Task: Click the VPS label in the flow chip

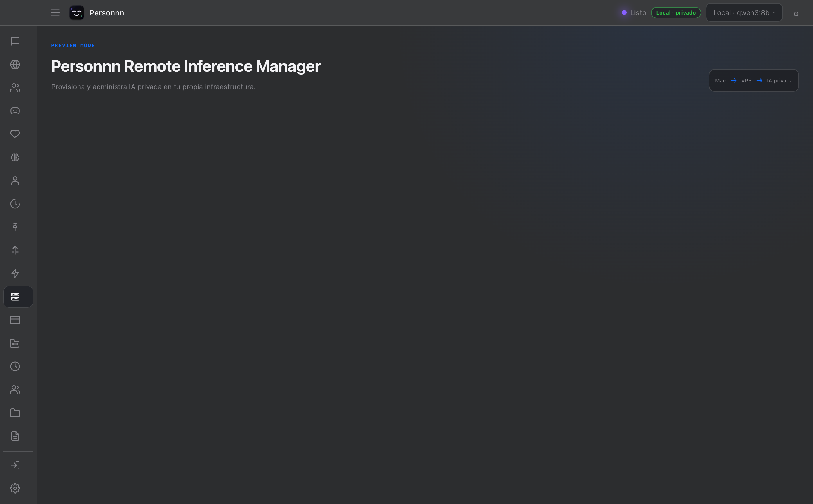Action: (746, 81)
